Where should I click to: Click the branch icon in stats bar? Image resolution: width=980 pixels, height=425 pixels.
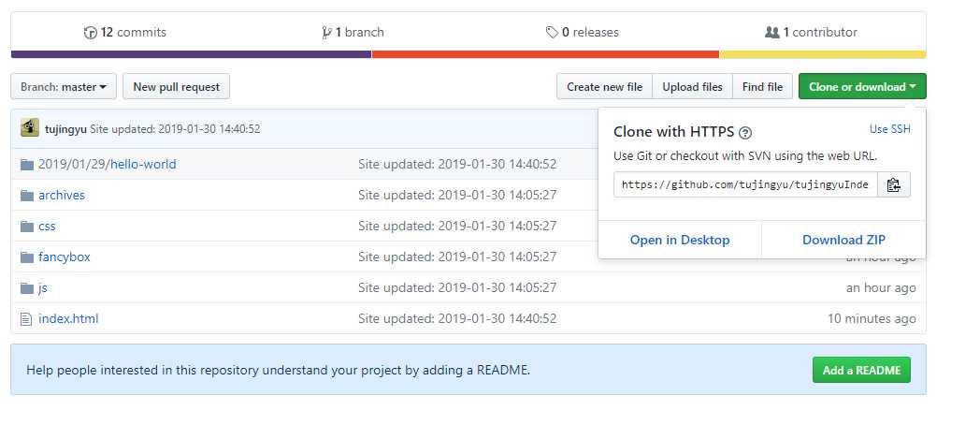pos(326,33)
